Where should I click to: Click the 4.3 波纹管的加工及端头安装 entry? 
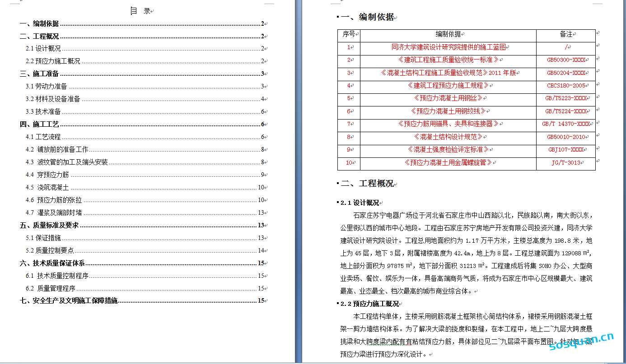tap(66, 162)
